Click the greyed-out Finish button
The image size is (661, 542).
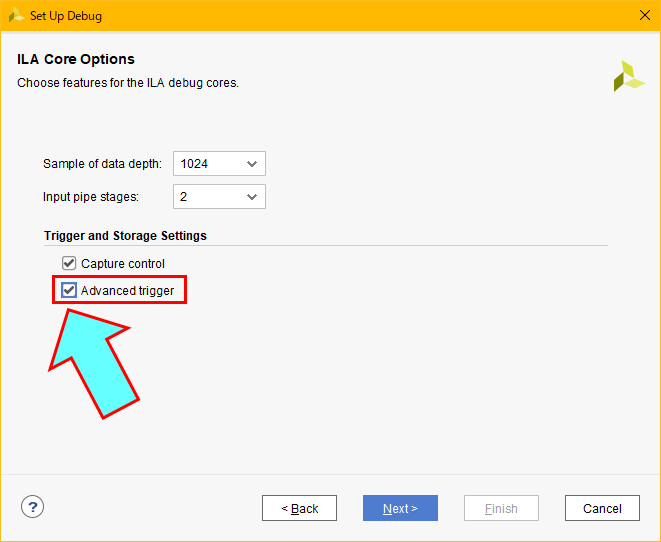coord(501,508)
